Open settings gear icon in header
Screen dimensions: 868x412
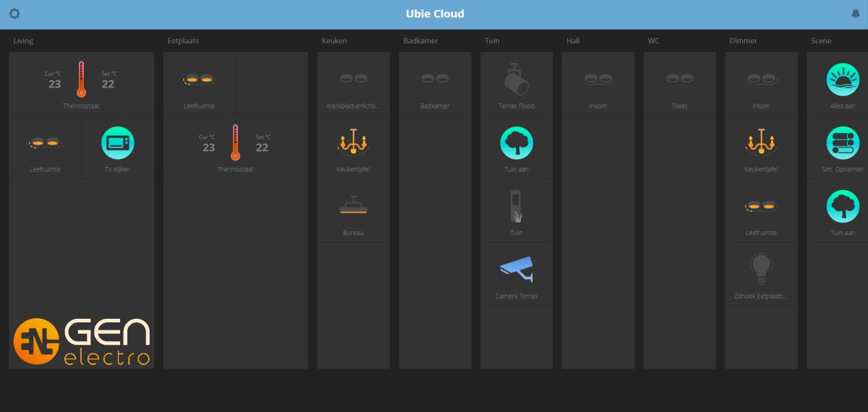pyautogui.click(x=14, y=14)
